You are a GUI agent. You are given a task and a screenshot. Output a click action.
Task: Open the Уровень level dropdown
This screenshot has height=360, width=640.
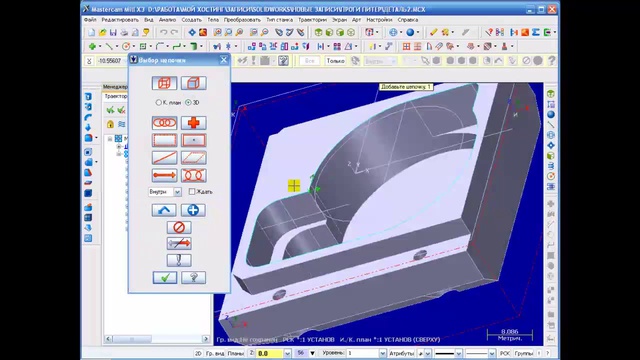click(382, 353)
